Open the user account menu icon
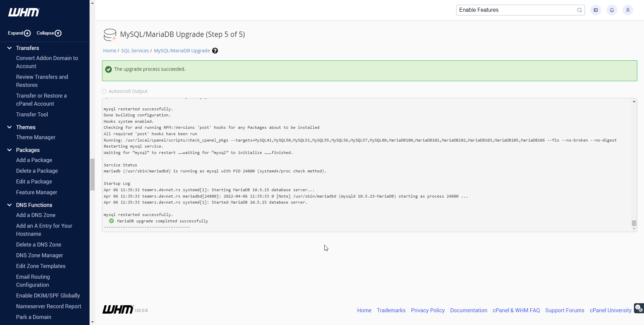This screenshot has height=325, width=644. point(628,10)
